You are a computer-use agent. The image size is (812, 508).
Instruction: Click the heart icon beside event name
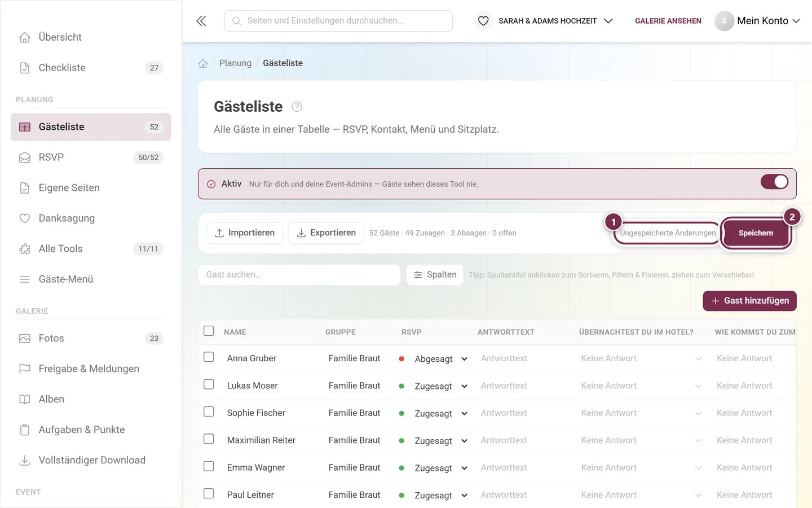click(x=483, y=21)
